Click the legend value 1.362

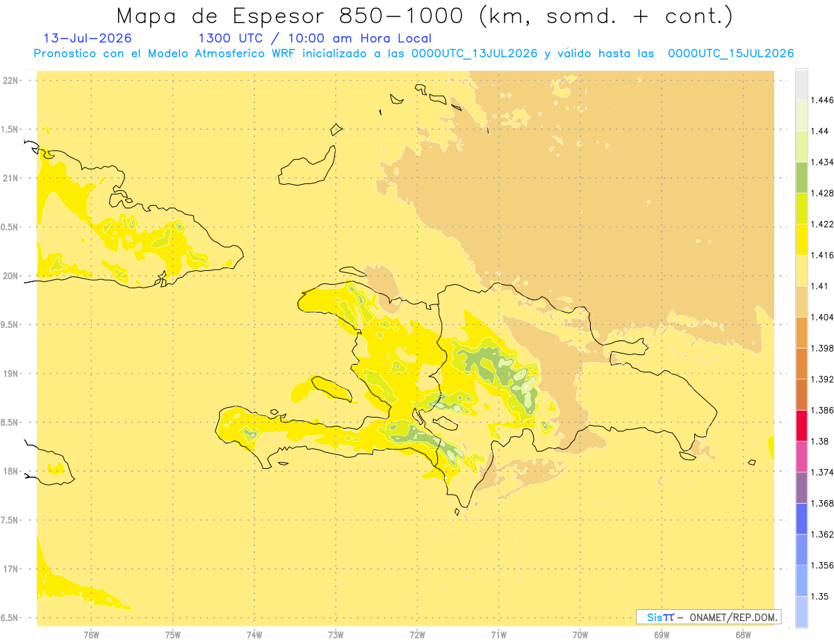[822, 534]
